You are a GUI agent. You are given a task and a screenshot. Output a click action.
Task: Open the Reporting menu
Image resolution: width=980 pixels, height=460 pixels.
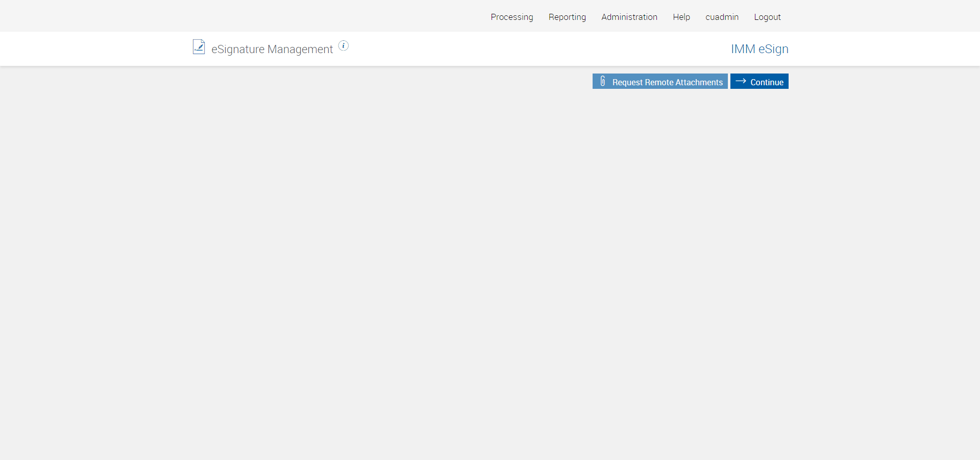(567, 17)
